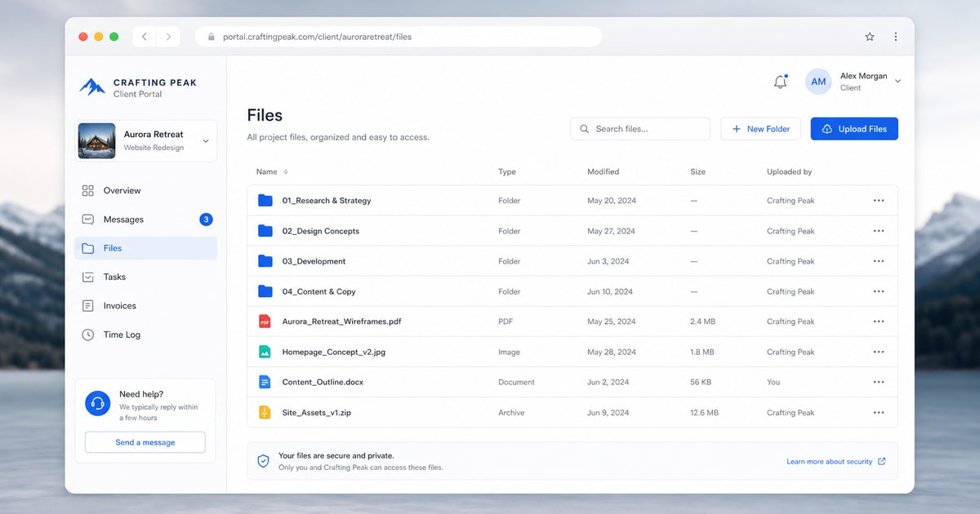Focus the Search files input field
This screenshot has width=980, height=514.
640,129
